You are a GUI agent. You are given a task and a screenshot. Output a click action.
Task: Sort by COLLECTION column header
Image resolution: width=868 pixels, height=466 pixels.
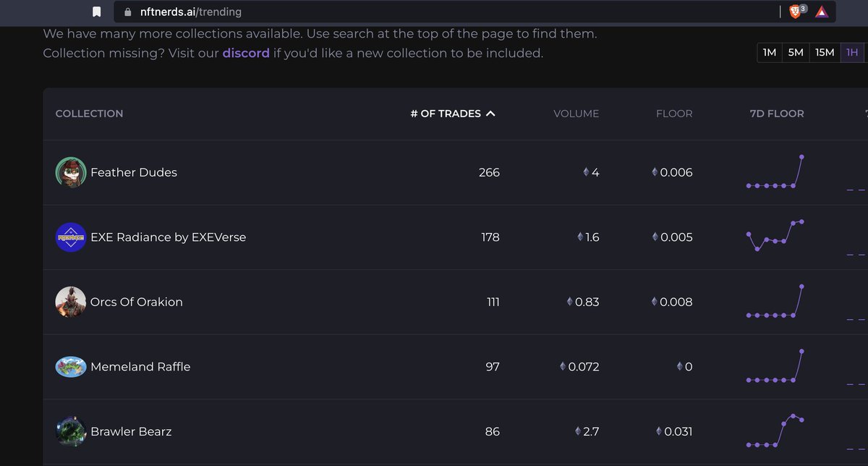(89, 114)
